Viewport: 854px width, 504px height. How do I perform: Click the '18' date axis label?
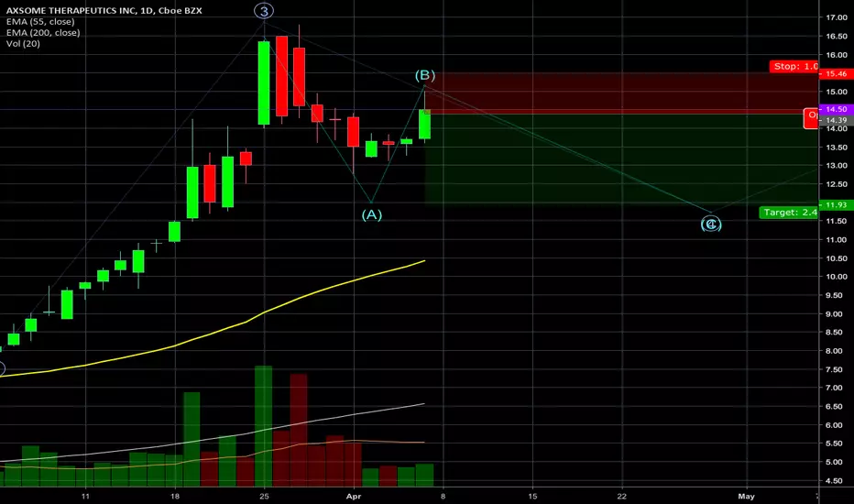(x=175, y=497)
